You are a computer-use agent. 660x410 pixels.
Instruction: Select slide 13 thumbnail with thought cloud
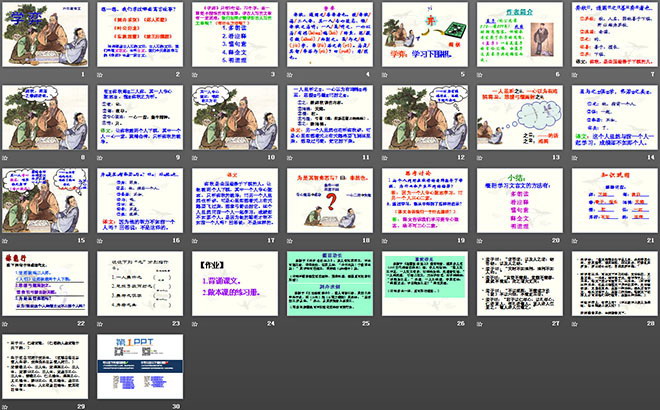pyautogui.click(x=520, y=117)
